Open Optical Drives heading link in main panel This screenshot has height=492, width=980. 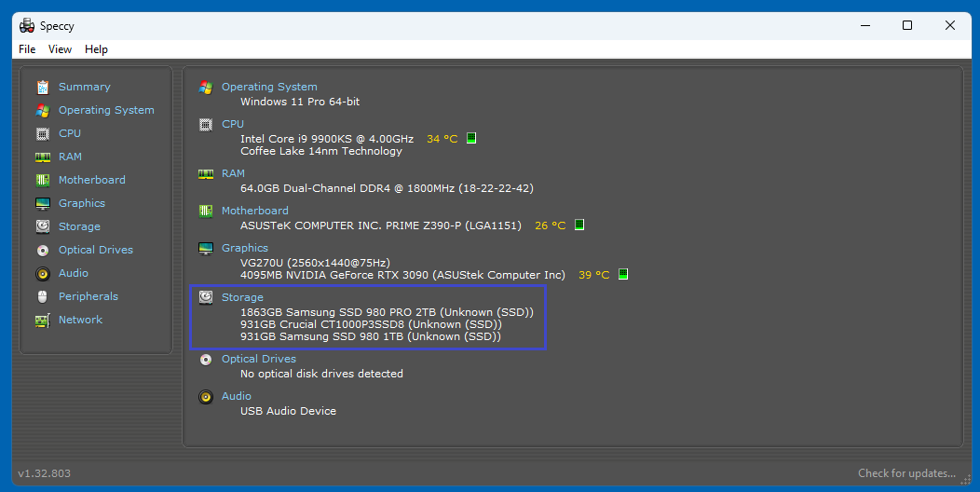259,359
